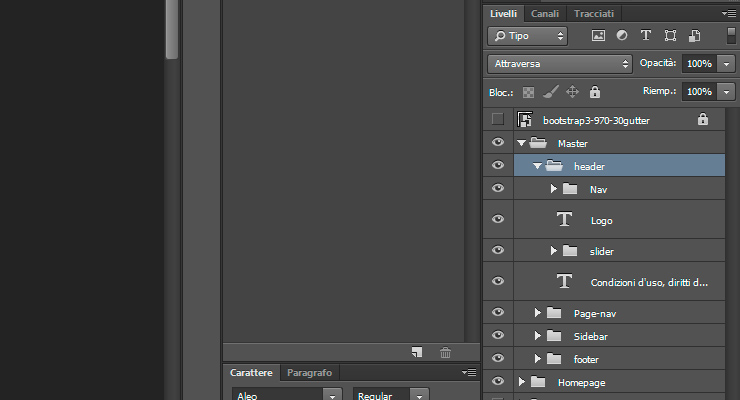Click the header group folder icon

(x=554, y=166)
